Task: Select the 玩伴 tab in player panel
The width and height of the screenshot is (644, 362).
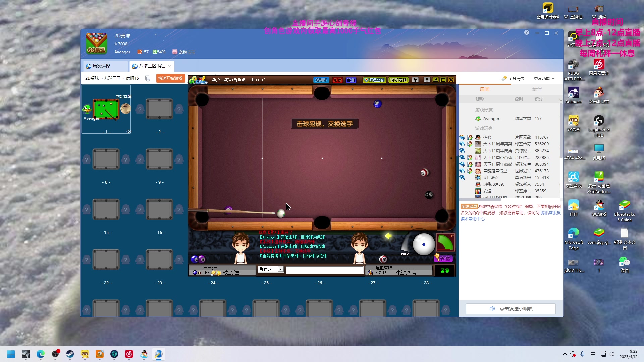Action: 537,89
